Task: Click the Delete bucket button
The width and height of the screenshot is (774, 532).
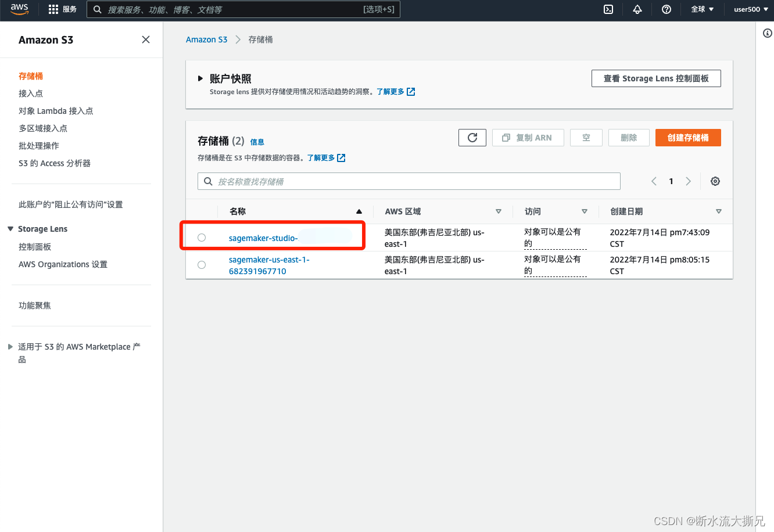Action: point(629,138)
